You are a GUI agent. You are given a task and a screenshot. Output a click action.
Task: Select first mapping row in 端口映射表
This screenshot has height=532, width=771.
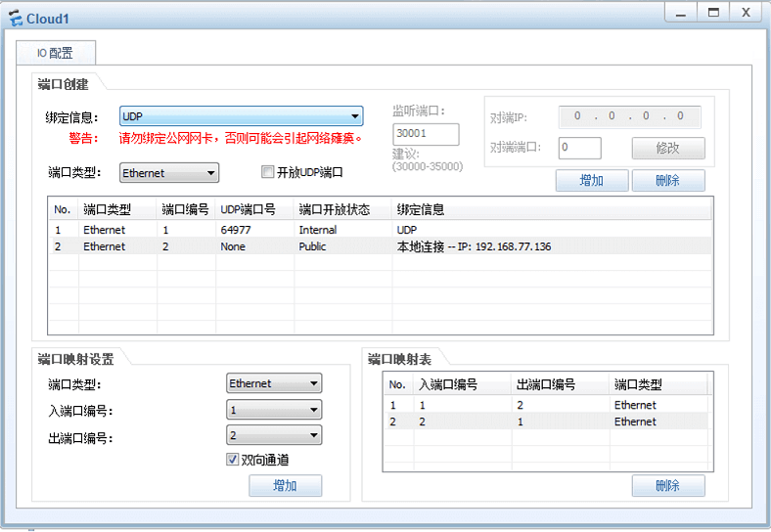point(548,405)
